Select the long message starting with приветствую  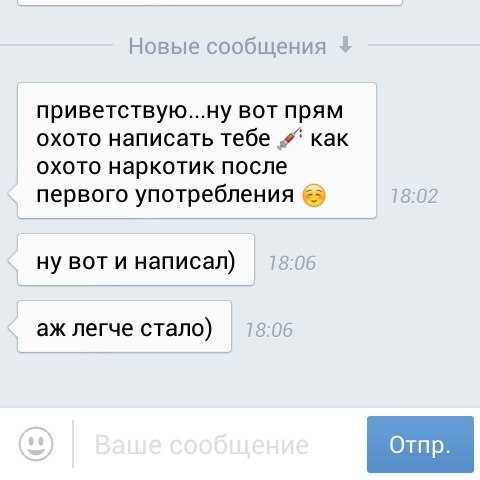(x=197, y=151)
